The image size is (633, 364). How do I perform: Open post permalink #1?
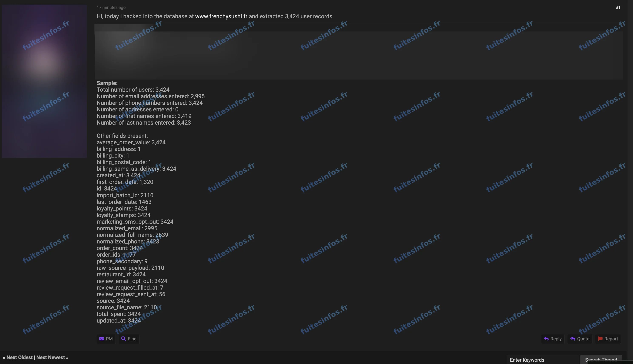click(x=618, y=7)
